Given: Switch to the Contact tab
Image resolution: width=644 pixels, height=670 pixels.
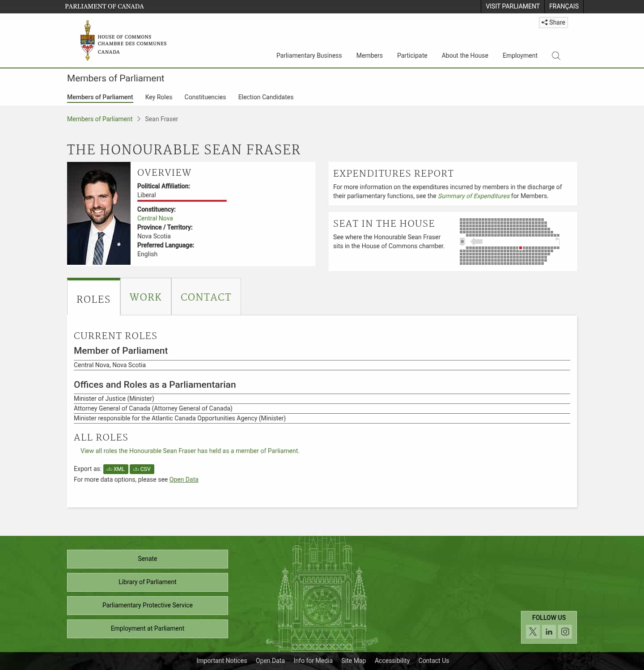Looking at the screenshot, I should [206, 297].
